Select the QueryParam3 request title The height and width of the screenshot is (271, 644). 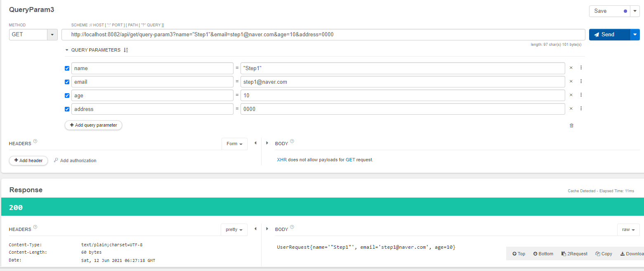point(31,9)
